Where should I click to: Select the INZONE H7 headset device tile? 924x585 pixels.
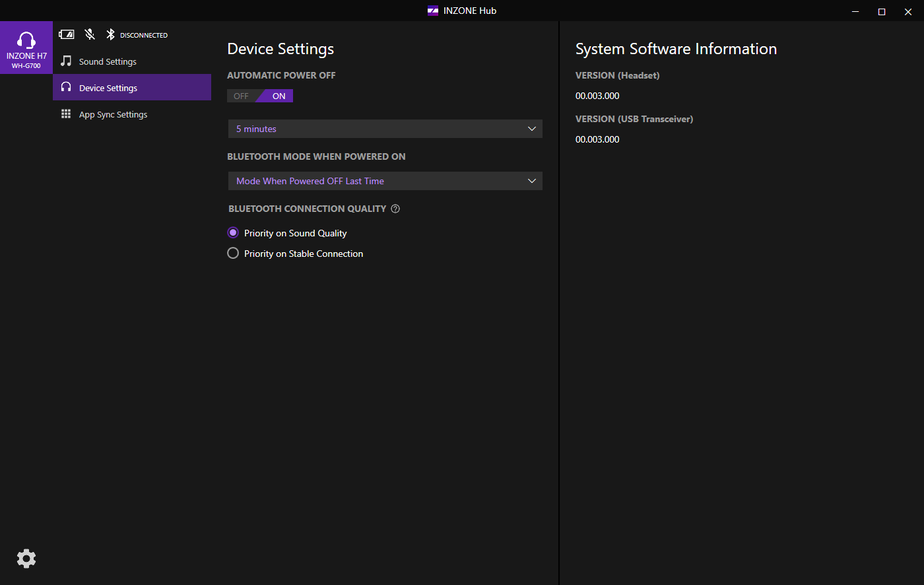pyautogui.click(x=26, y=48)
